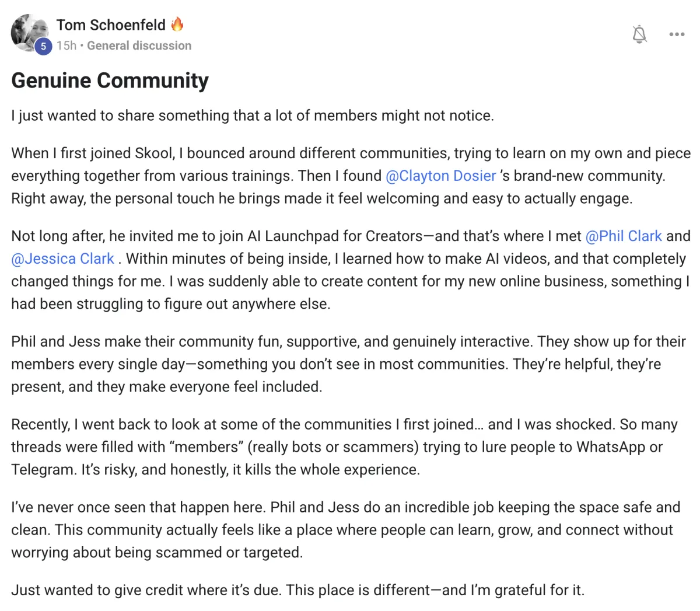The width and height of the screenshot is (700, 611).
Task: Click the fire icon beside author name
Action: (x=177, y=25)
